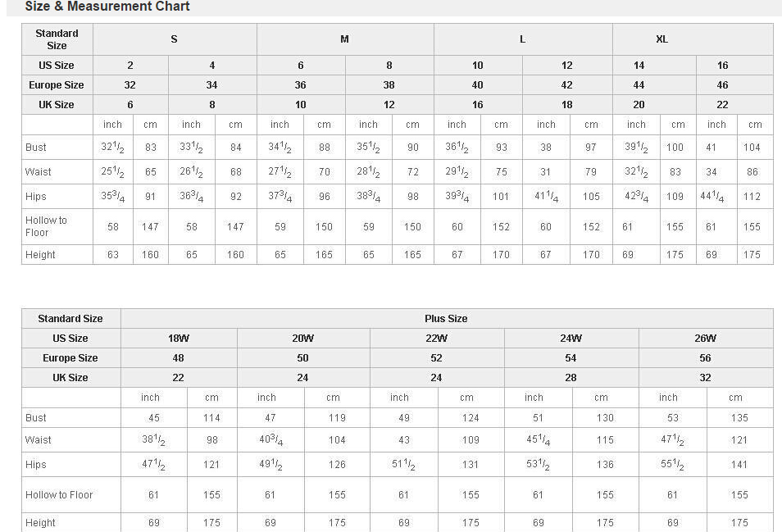
Task: Click the "US Size" label in upper table
Action: point(56,66)
